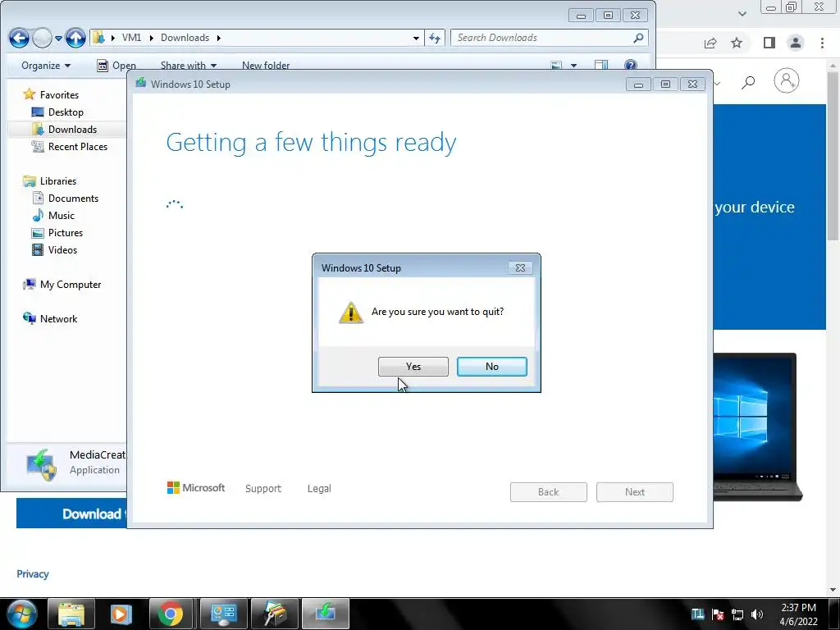Select Favorites in navigation pane
Viewport: 840px width, 630px height.
tap(59, 95)
